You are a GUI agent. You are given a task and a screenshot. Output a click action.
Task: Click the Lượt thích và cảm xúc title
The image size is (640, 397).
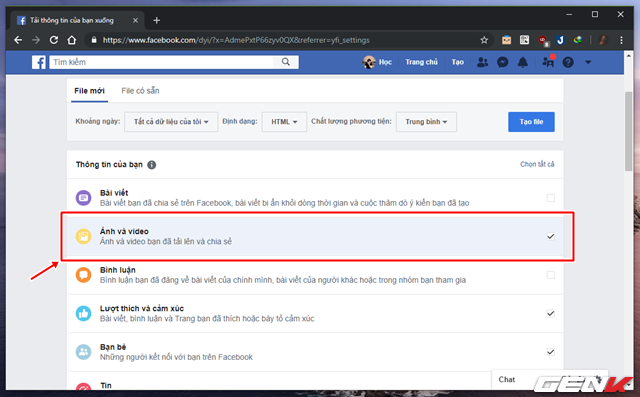tap(142, 308)
